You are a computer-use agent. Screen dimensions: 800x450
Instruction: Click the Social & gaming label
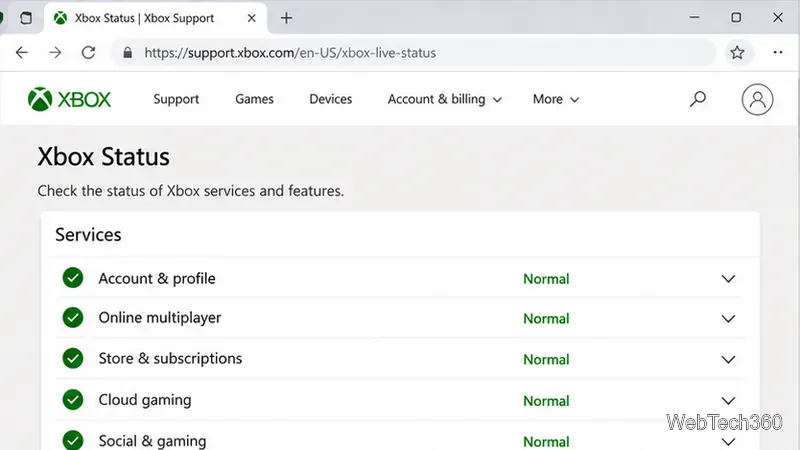coord(152,441)
